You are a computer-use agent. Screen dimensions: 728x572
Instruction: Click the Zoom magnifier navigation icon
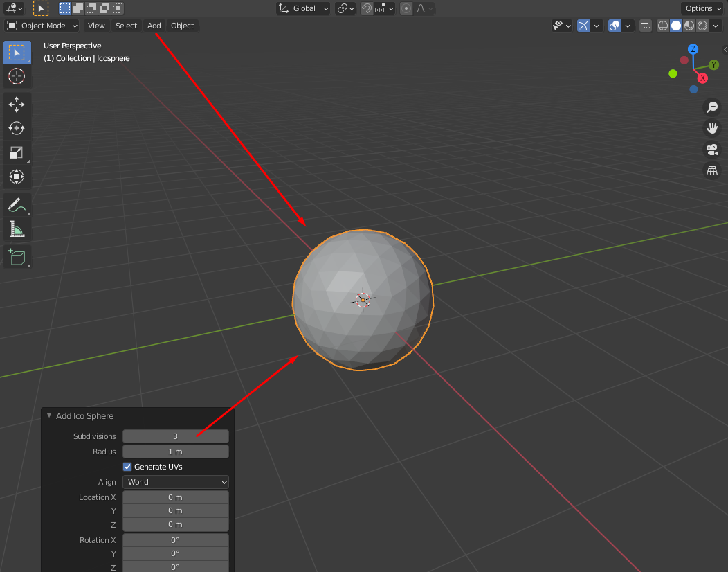712,107
